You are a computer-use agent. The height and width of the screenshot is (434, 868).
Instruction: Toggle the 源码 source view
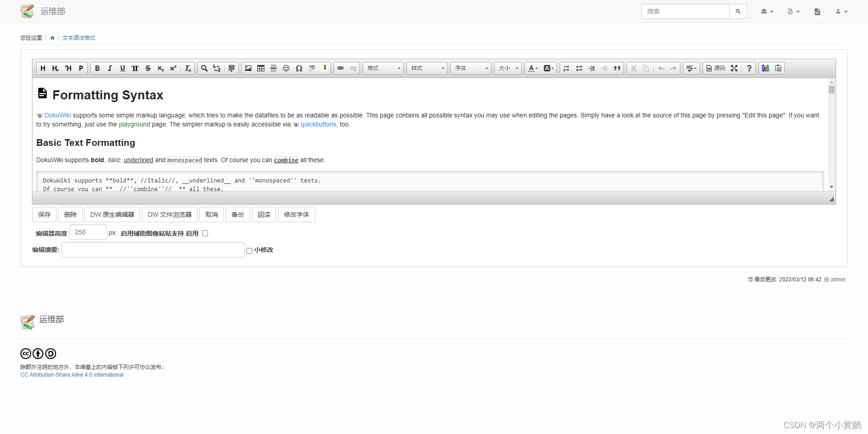pos(716,68)
